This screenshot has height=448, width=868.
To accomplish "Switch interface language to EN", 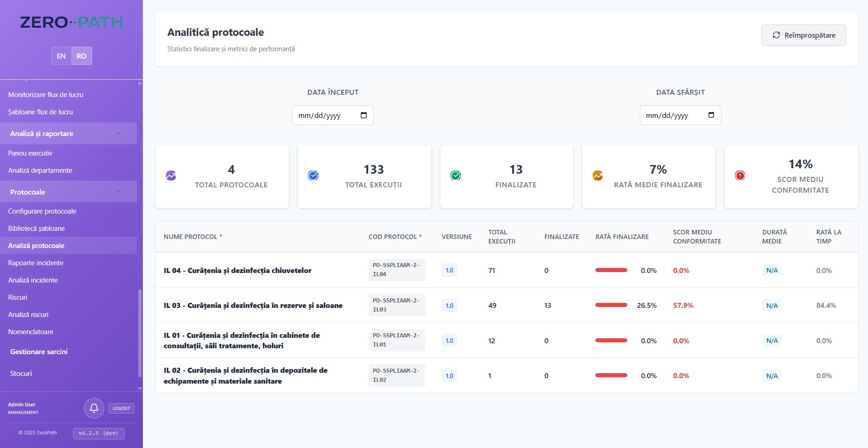I will click(x=61, y=55).
